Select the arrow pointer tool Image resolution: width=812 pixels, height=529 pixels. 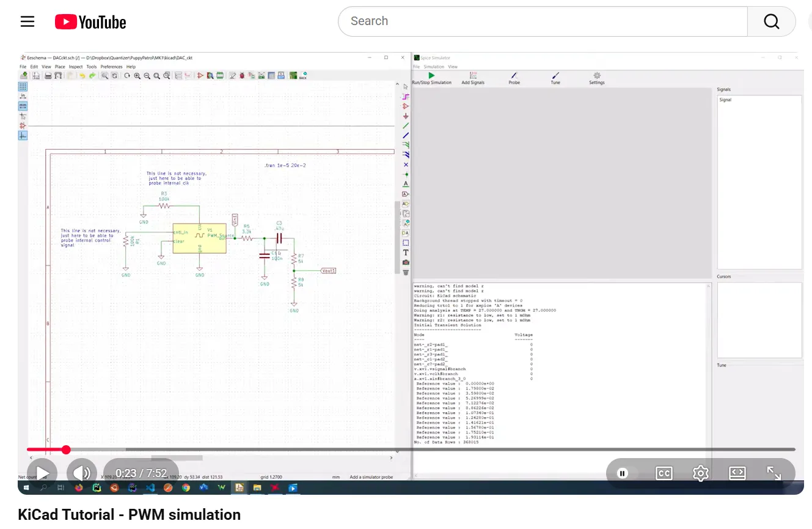point(406,87)
